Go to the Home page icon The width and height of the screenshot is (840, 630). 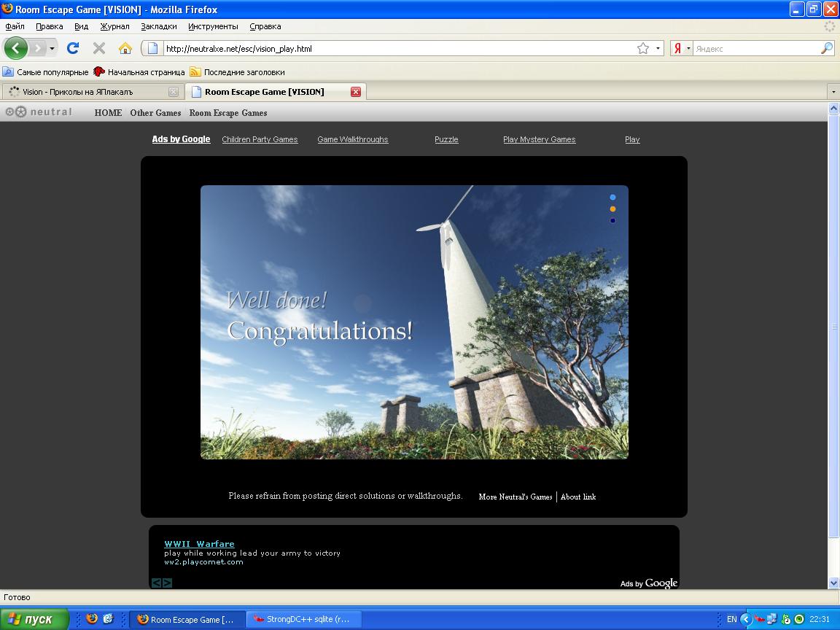[125, 48]
